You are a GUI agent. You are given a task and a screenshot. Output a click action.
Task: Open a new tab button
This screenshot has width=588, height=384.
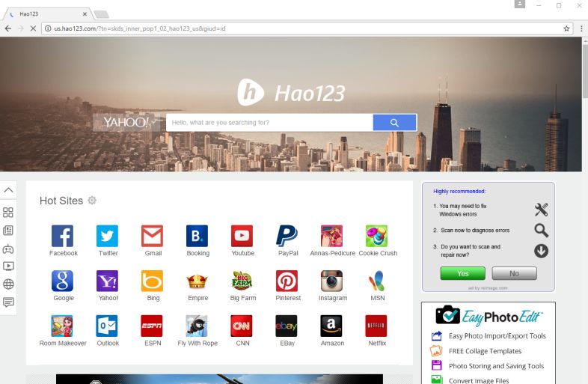coord(101,14)
